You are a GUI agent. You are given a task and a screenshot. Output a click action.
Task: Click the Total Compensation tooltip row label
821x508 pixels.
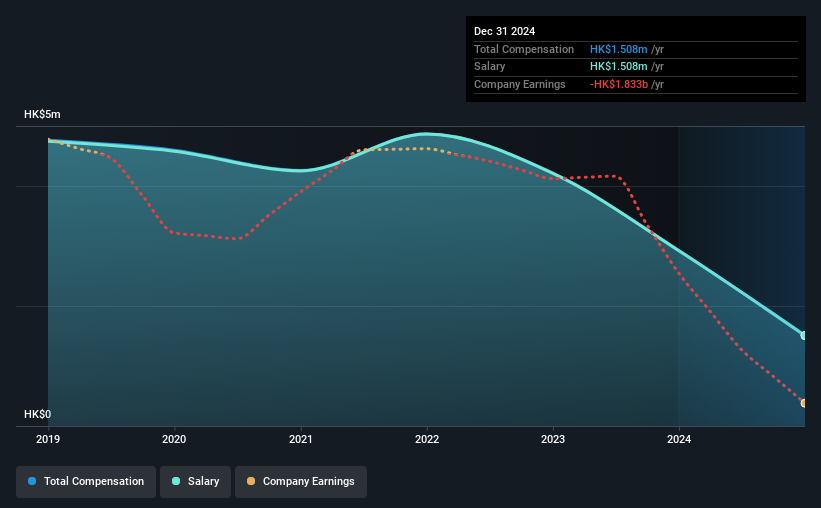pos(524,49)
